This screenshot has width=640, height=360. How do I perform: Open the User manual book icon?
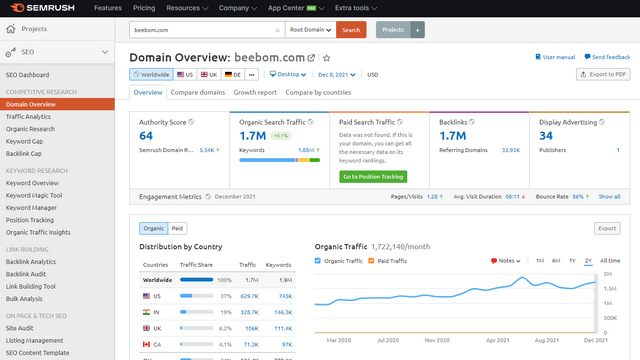pyautogui.click(x=538, y=57)
